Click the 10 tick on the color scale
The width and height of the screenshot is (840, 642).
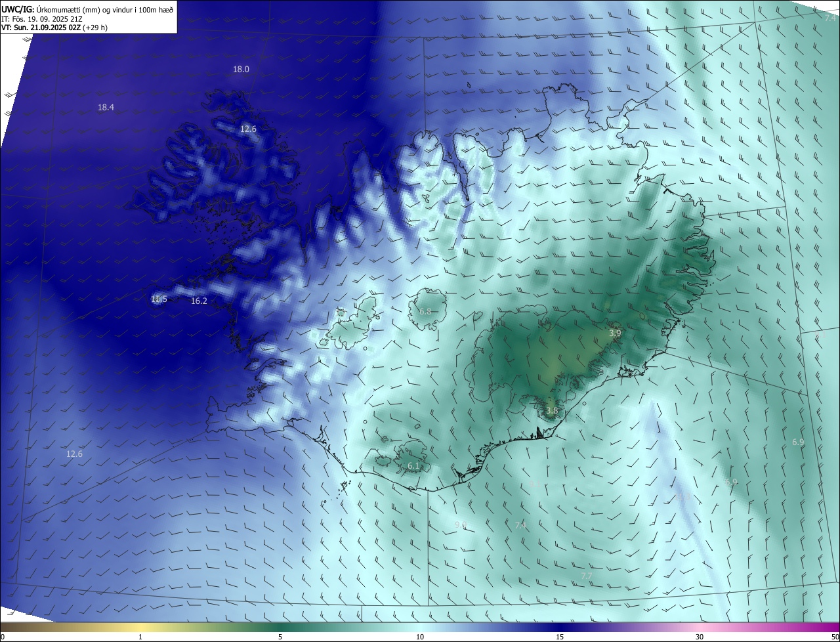(x=420, y=637)
